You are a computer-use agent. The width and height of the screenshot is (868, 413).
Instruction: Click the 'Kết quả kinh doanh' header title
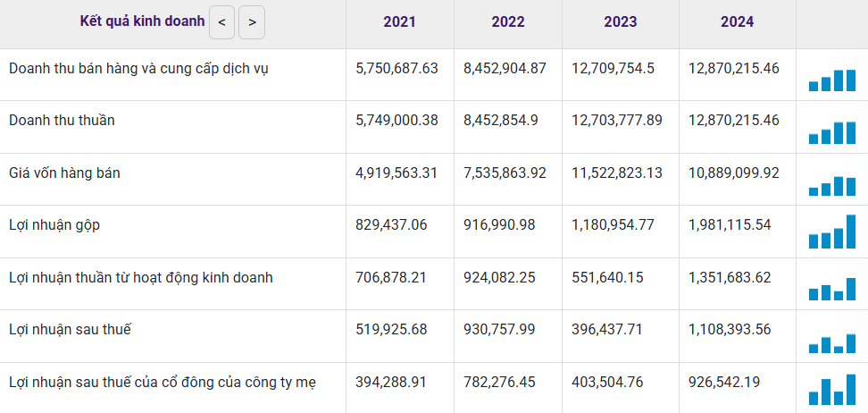click(x=142, y=21)
